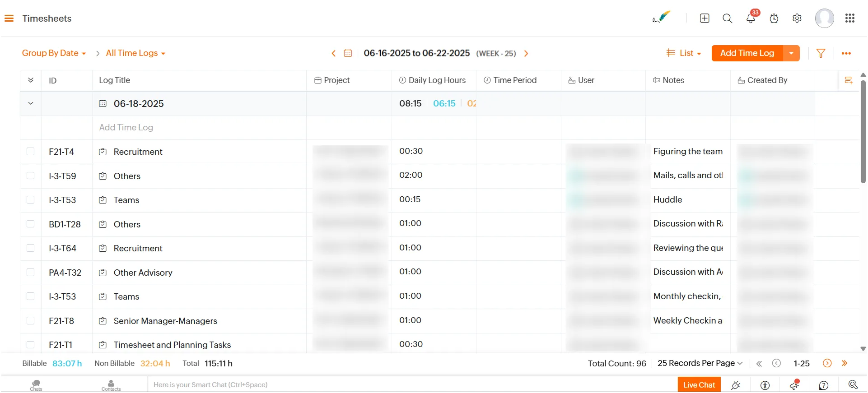Sort by Log Title column header
Screen dimensions: 868x393
coord(114,80)
